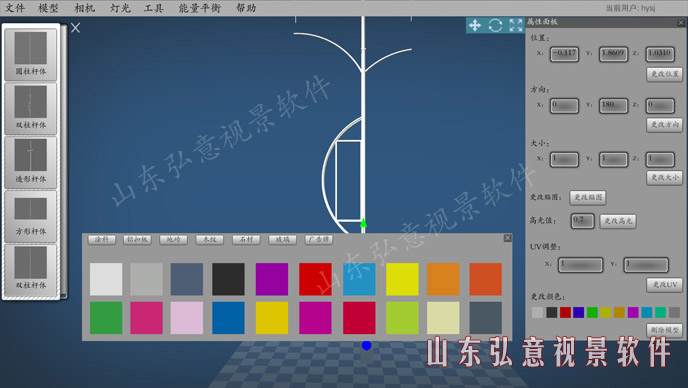Focus the 大小 Z field
This screenshot has height=388, width=688.
pyautogui.click(x=660, y=159)
